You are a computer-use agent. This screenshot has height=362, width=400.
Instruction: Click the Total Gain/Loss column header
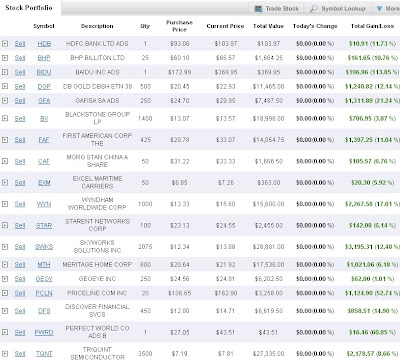pos(372,26)
